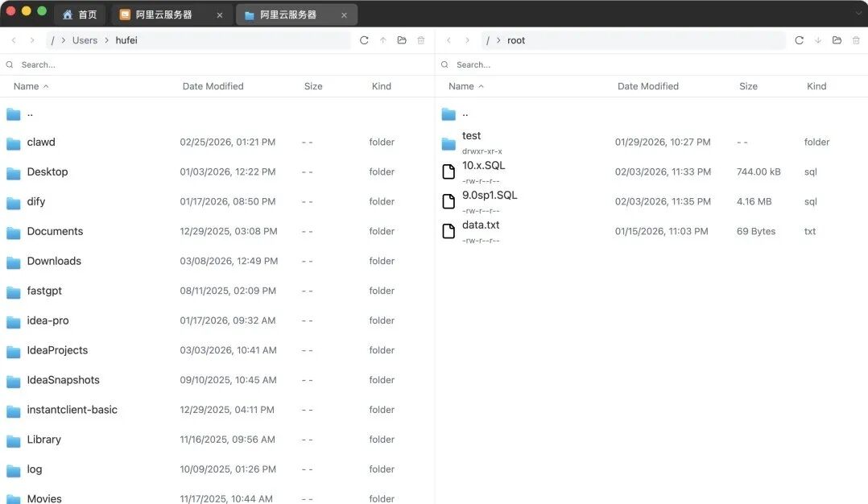Image resolution: width=868 pixels, height=504 pixels.
Task: Close the first 阿里云服务器 tab
Action: click(x=220, y=15)
